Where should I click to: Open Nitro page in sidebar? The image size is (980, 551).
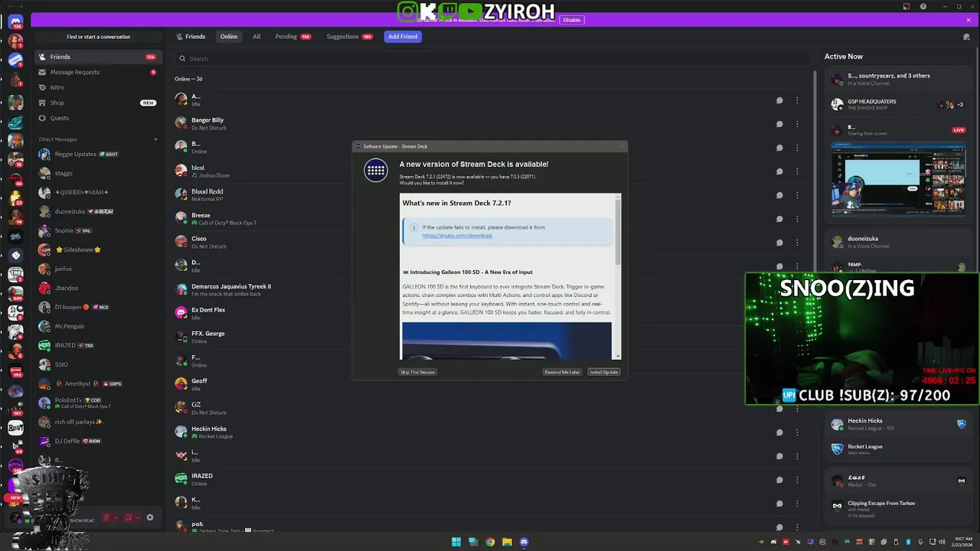[97, 87]
